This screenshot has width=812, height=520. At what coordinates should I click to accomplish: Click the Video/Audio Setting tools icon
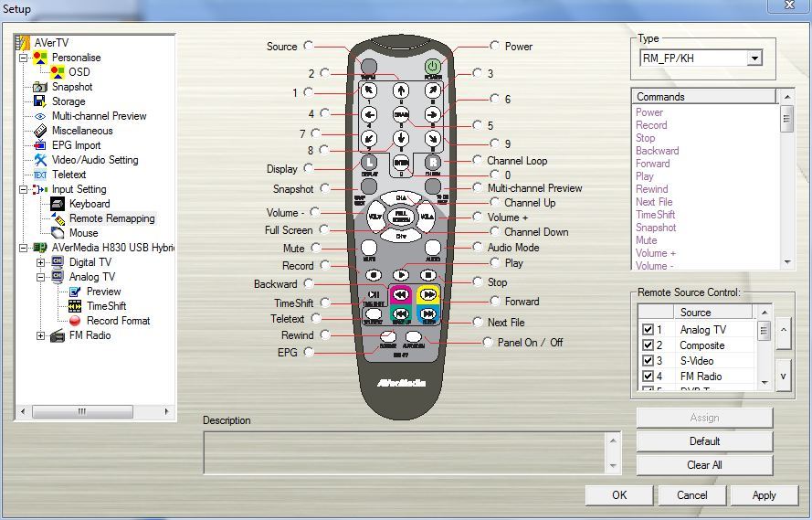point(40,160)
